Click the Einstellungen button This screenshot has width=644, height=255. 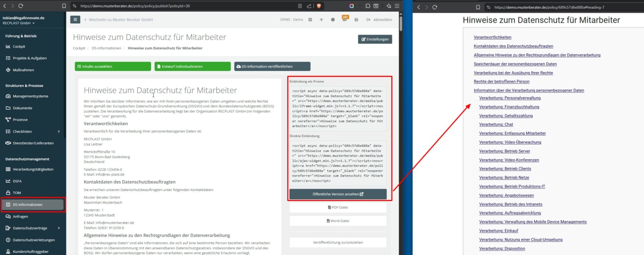click(375, 39)
